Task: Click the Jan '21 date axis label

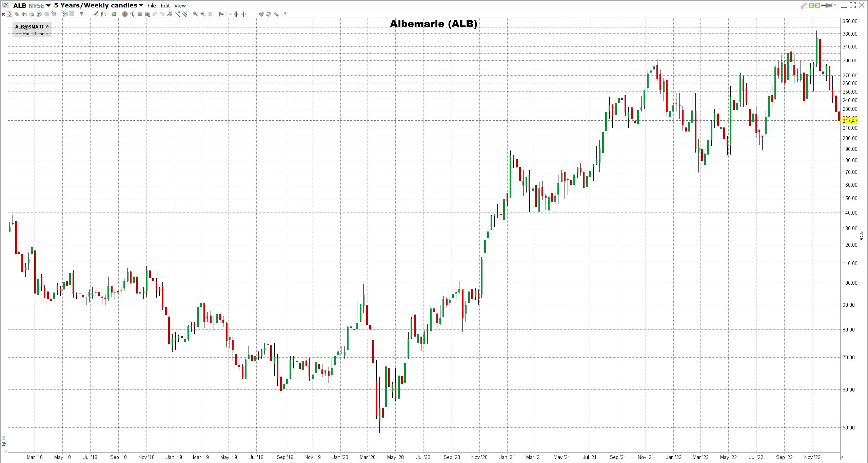Action: [507, 457]
